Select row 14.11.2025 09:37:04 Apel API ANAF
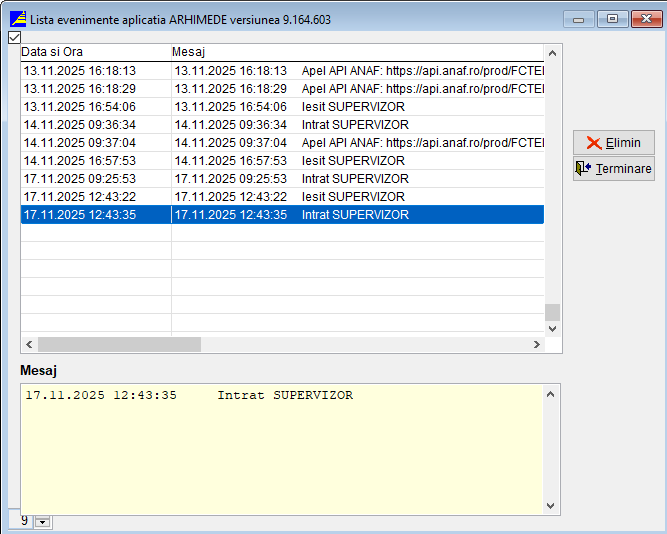 tap(282, 143)
